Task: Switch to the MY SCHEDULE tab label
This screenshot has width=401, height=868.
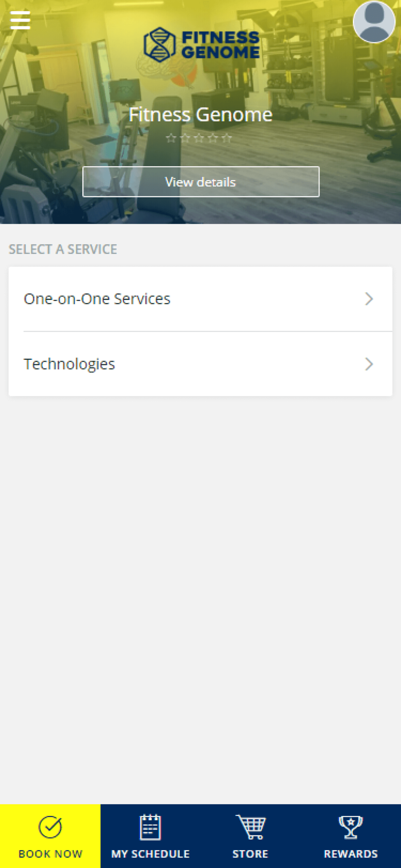Action: coord(151,854)
